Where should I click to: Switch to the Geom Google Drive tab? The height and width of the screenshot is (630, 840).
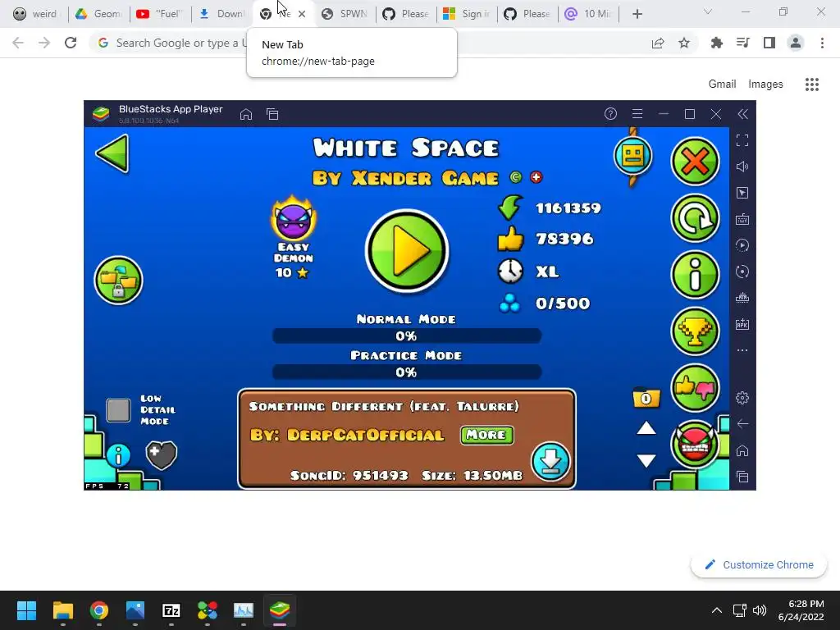tap(98, 14)
